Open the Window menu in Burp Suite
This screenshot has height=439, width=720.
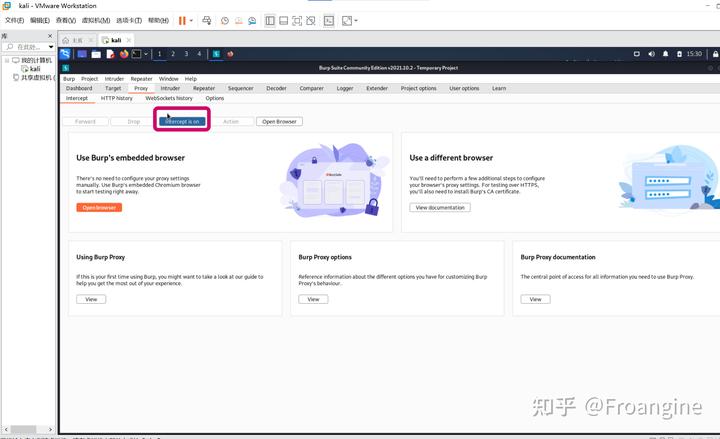tap(169, 79)
